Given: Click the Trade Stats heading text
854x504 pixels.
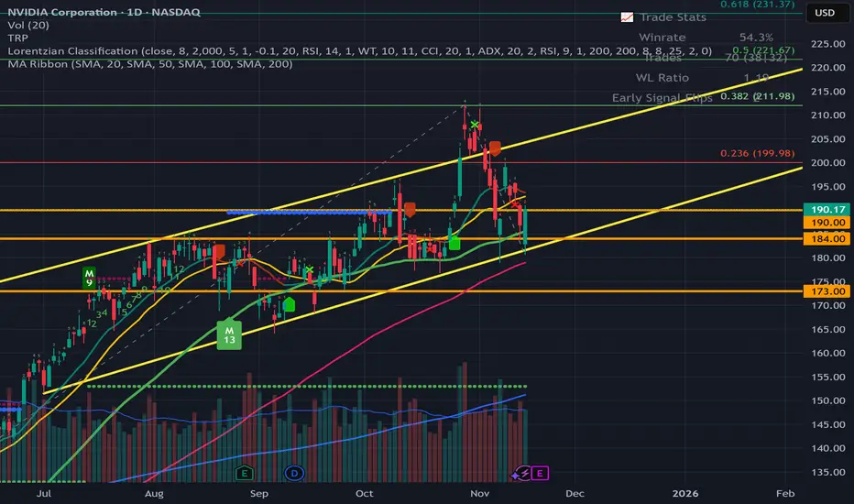Looking at the screenshot, I should coord(673,17).
